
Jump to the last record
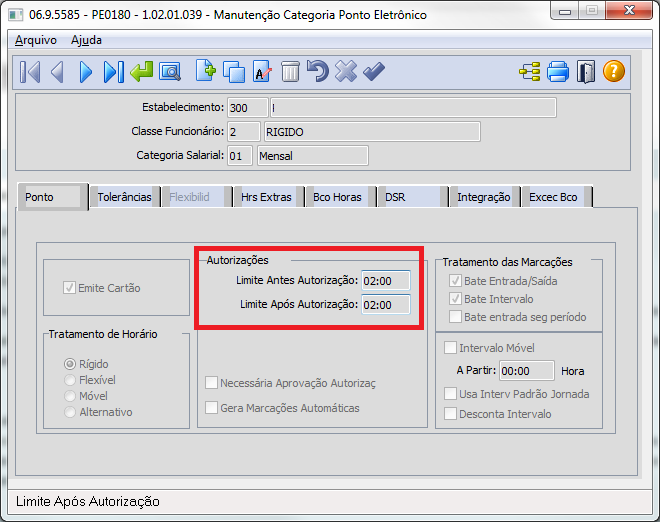pyautogui.click(x=114, y=72)
